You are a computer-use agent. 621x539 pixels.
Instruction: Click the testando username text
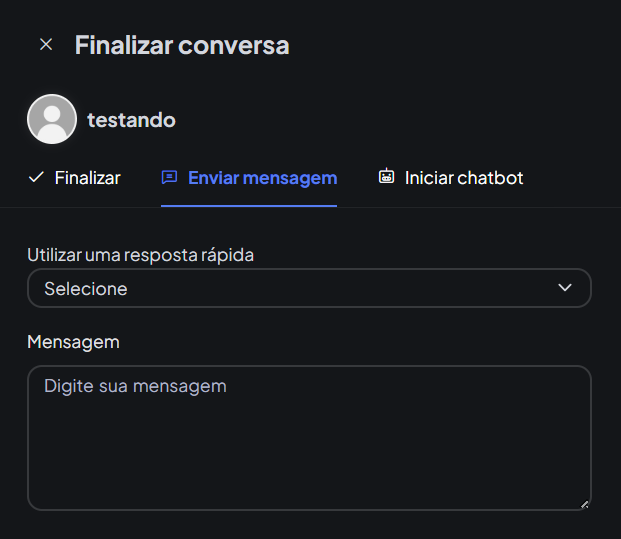[131, 120]
